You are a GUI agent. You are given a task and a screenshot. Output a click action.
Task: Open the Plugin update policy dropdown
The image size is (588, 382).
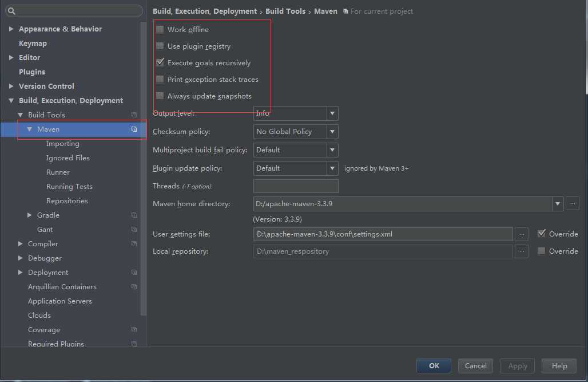[332, 168]
